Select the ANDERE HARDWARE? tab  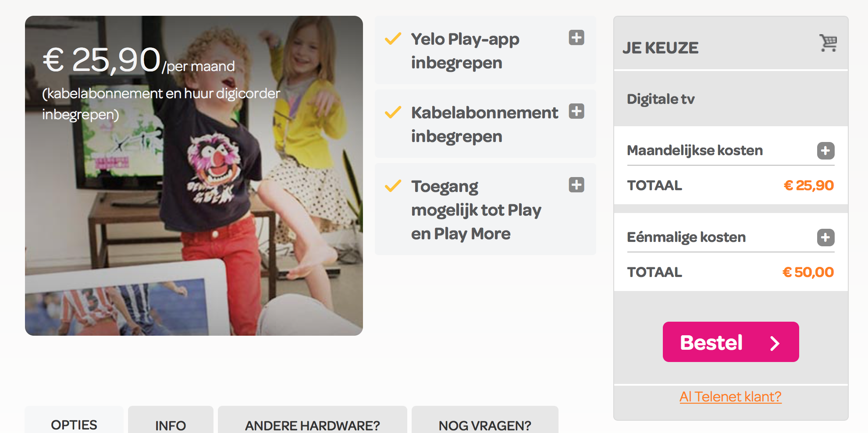pyautogui.click(x=312, y=425)
